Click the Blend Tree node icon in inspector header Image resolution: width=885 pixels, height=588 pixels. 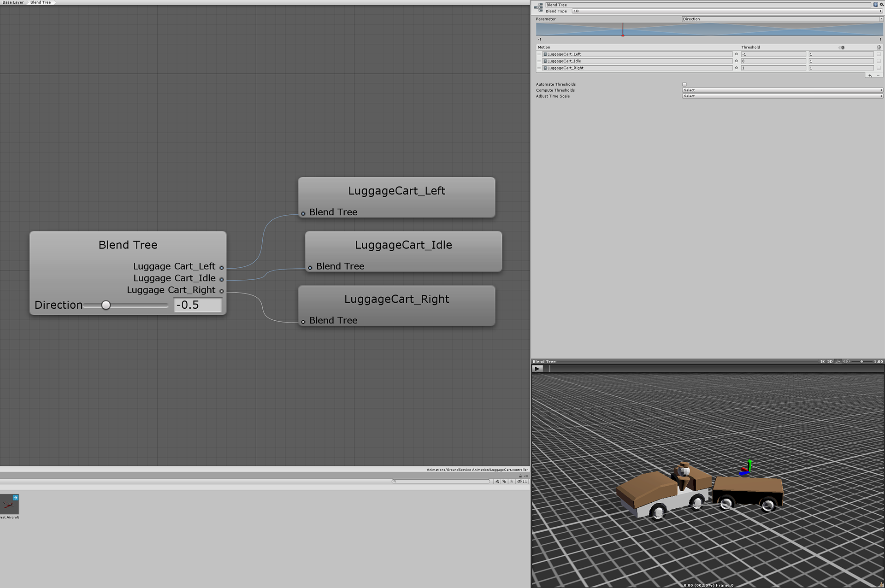tap(538, 7)
